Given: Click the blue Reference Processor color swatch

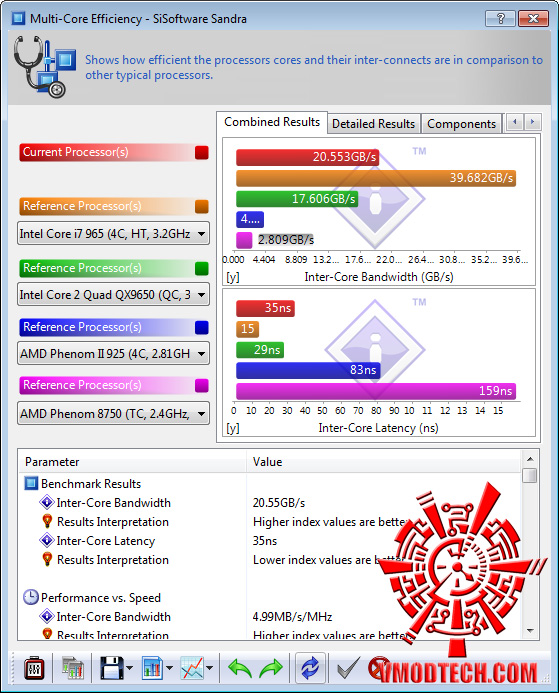Looking at the screenshot, I should pyautogui.click(x=202, y=327).
